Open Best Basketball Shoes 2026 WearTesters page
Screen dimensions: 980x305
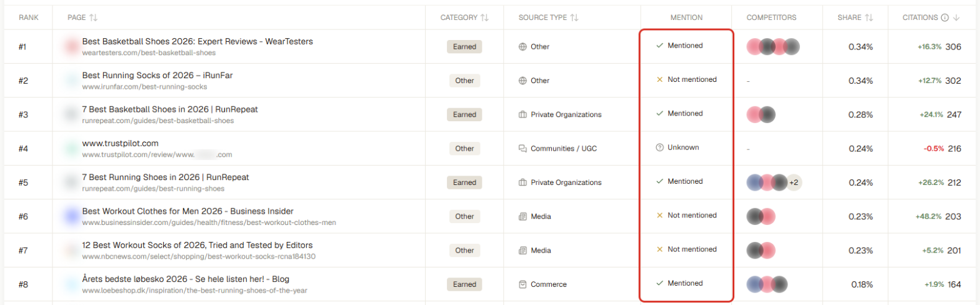[x=197, y=41]
